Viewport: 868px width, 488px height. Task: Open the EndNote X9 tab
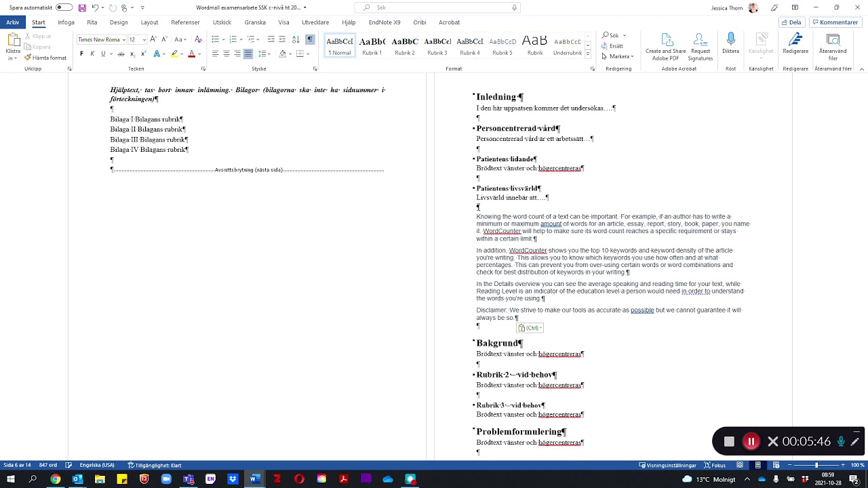pyautogui.click(x=384, y=22)
